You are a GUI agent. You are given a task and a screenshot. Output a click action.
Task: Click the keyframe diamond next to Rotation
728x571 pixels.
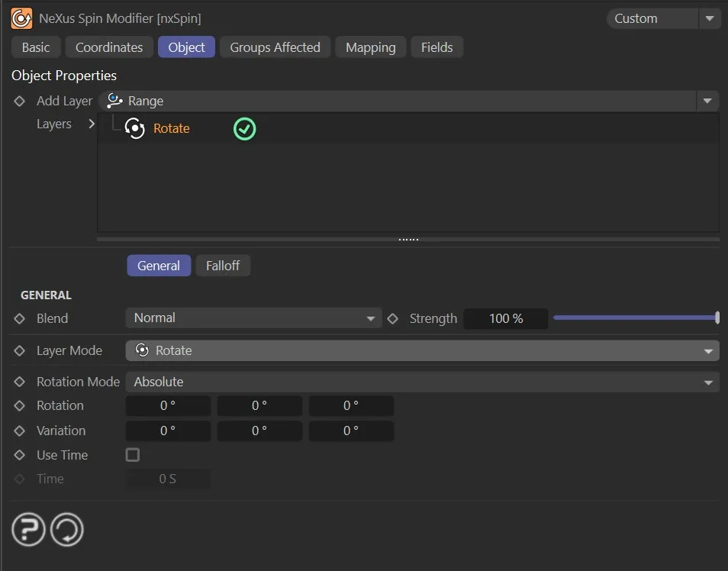pyautogui.click(x=20, y=406)
